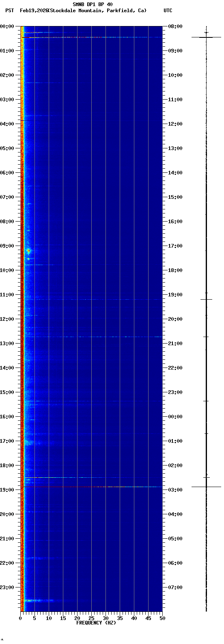Click the 11:00 label on the PST axis
The width and height of the screenshot is (224, 644).
coord(7,295)
